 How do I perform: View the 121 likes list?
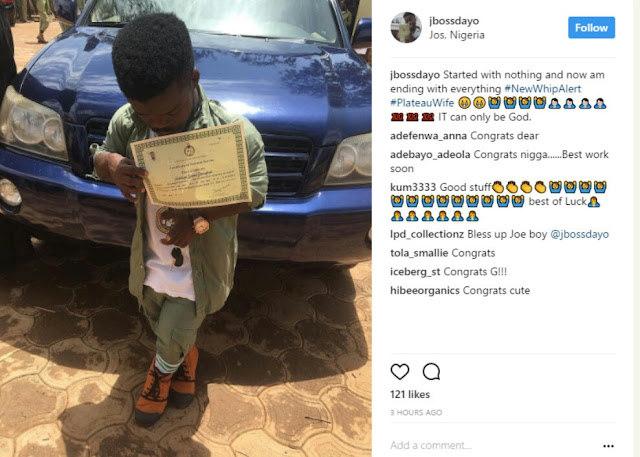tap(410, 395)
